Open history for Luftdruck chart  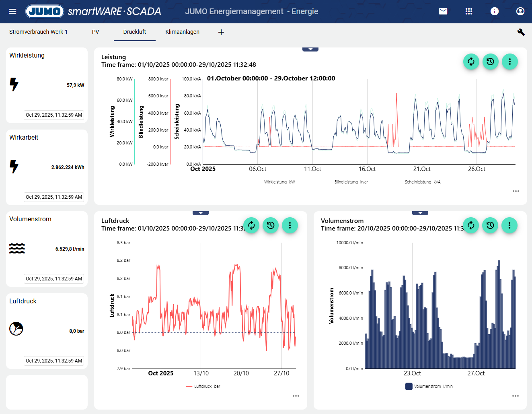click(x=271, y=225)
